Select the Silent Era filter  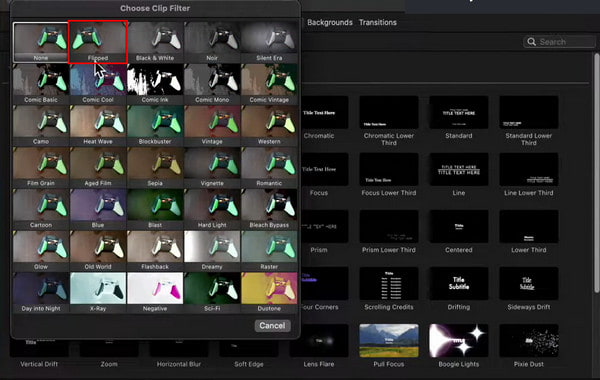(x=269, y=42)
